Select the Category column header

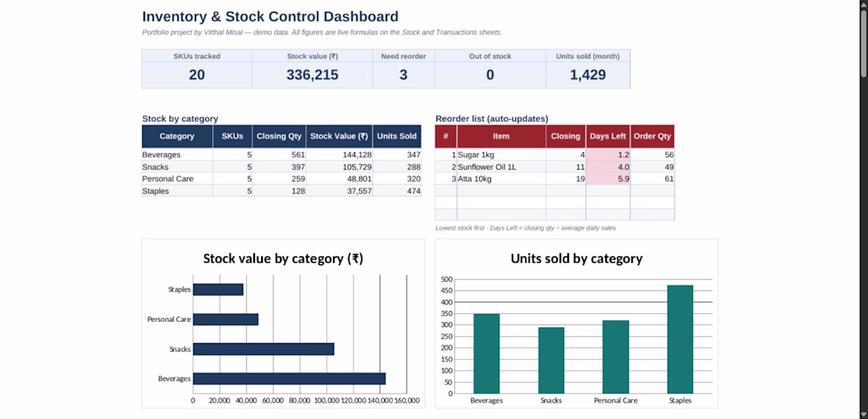(177, 137)
